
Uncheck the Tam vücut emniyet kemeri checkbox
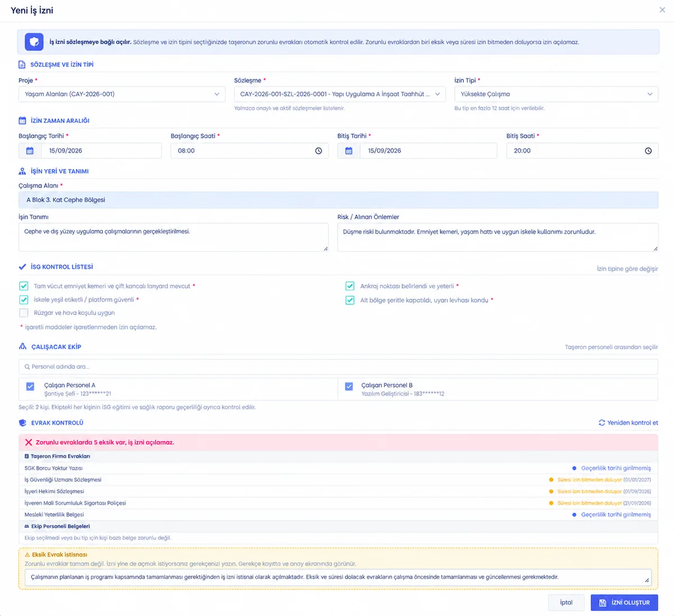[24, 286]
